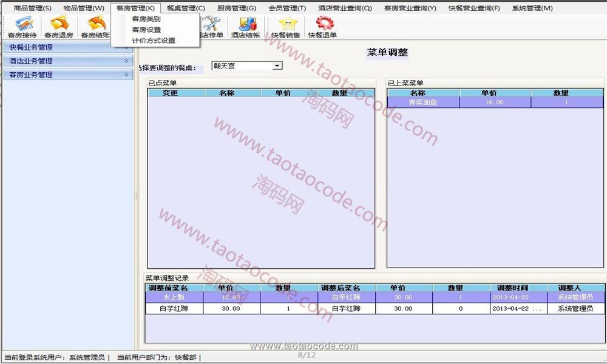Expand the 酒店业务管理 sidebar panel

pyautogui.click(x=67, y=61)
